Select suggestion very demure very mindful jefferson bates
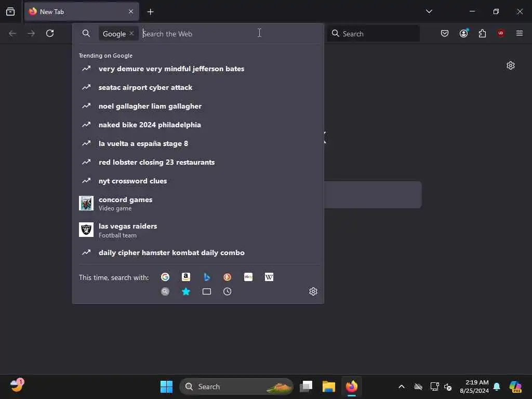This screenshot has width=532, height=399. pos(198,69)
